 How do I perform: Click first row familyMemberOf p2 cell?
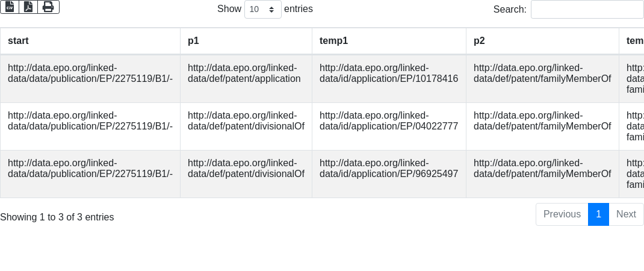[542, 73]
